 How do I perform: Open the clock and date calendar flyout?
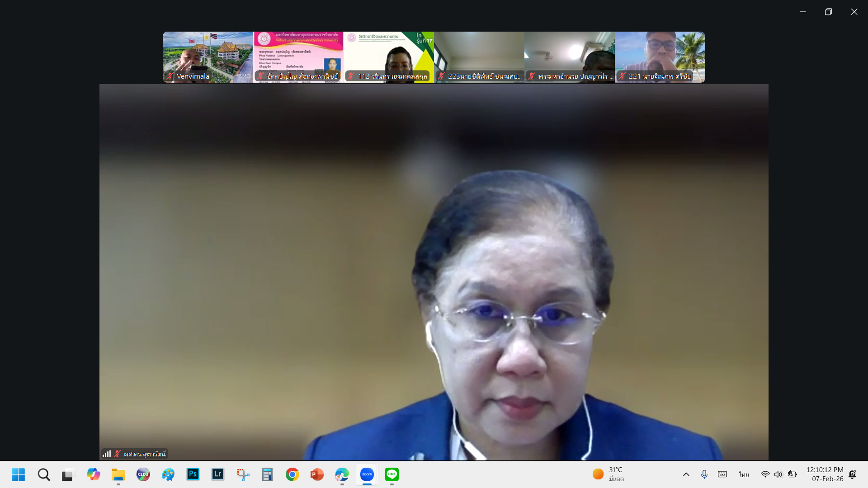825,474
